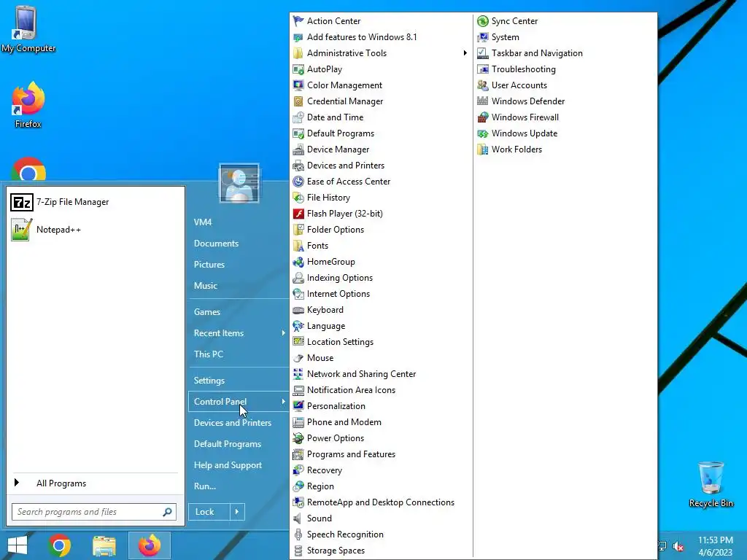The height and width of the screenshot is (560, 747).
Task: Click Run... in Start menu
Action: click(x=205, y=486)
